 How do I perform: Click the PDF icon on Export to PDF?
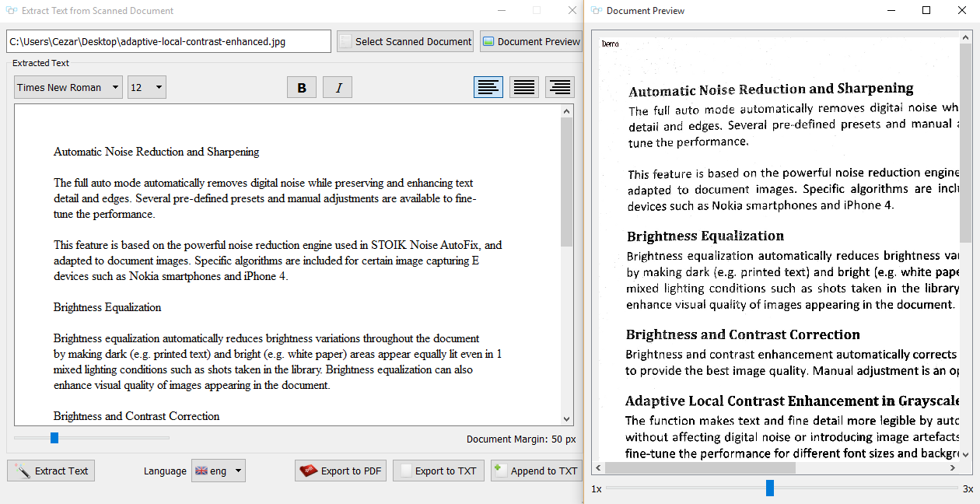[x=309, y=471]
